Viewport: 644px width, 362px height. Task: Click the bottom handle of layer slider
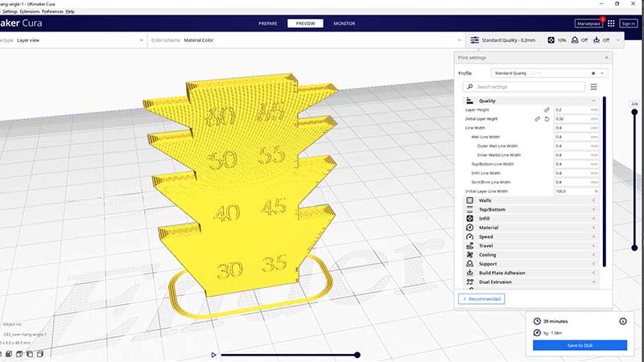tap(634, 248)
